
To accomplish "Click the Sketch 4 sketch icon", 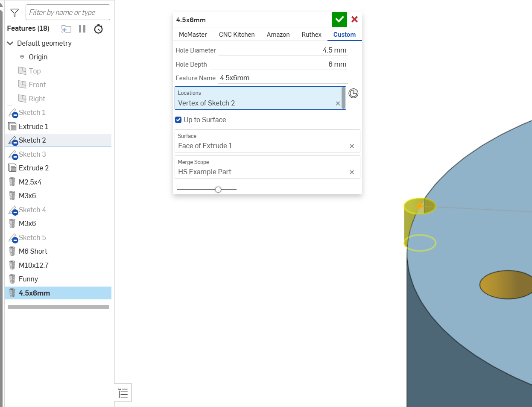I will pyautogui.click(x=13, y=210).
